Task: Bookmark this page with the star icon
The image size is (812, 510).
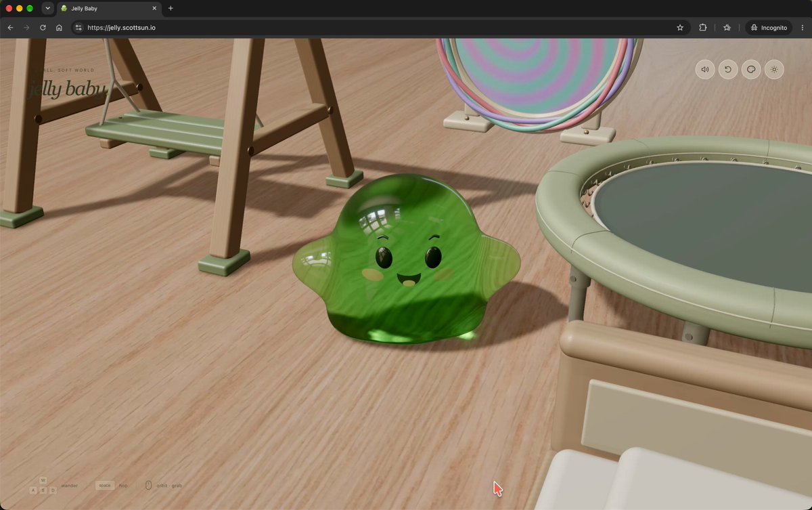Action: point(680,28)
